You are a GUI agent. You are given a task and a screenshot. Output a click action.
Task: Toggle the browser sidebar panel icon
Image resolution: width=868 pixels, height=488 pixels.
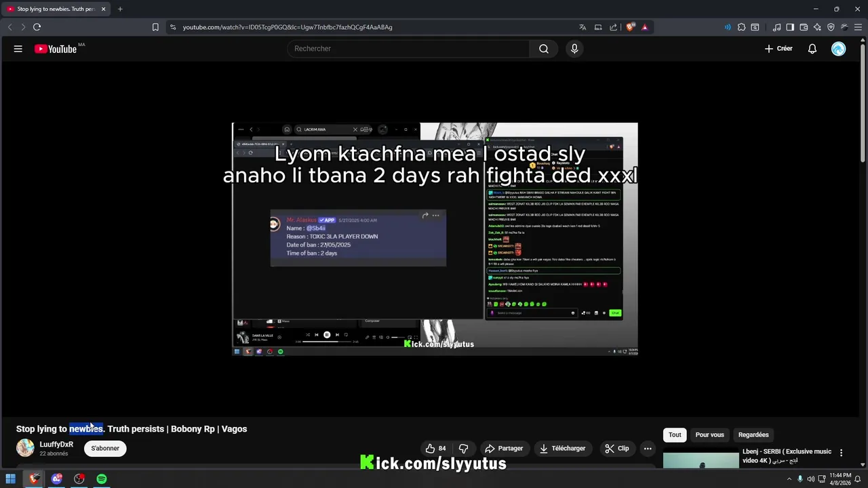pyautogui.click(x=790, y=27)
